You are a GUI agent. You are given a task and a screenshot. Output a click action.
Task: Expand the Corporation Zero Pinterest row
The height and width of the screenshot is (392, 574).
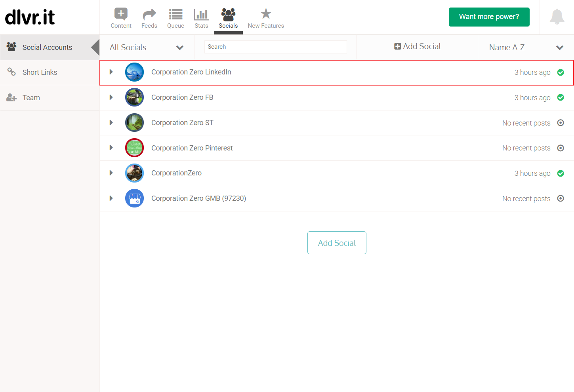pyautogui.click(x=111, y=148)
